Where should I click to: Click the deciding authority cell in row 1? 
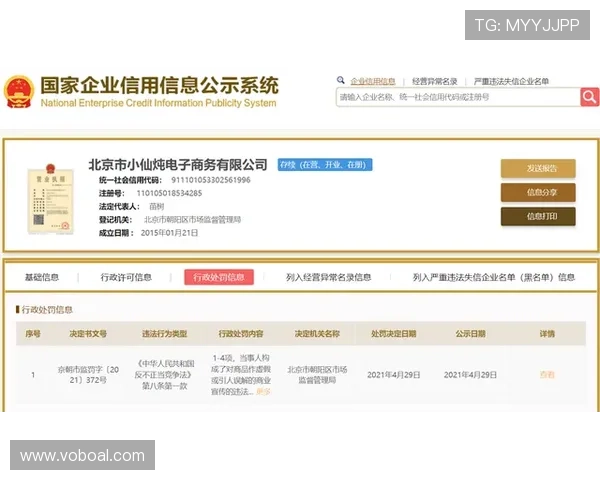317,375
